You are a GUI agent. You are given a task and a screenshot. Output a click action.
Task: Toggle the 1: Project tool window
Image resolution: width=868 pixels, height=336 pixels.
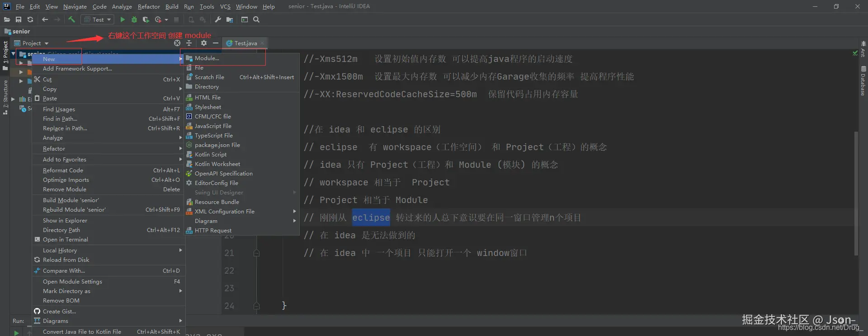[5, 55]
